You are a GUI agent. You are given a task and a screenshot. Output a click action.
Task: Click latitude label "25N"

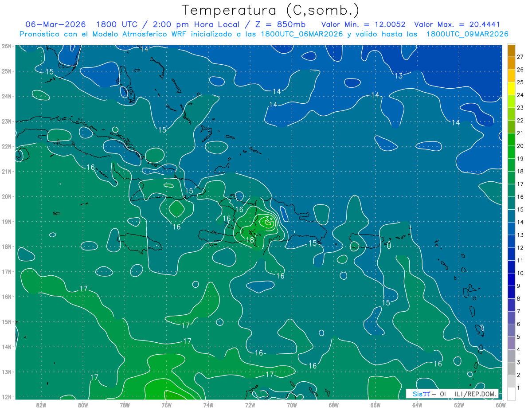[6, 71]
